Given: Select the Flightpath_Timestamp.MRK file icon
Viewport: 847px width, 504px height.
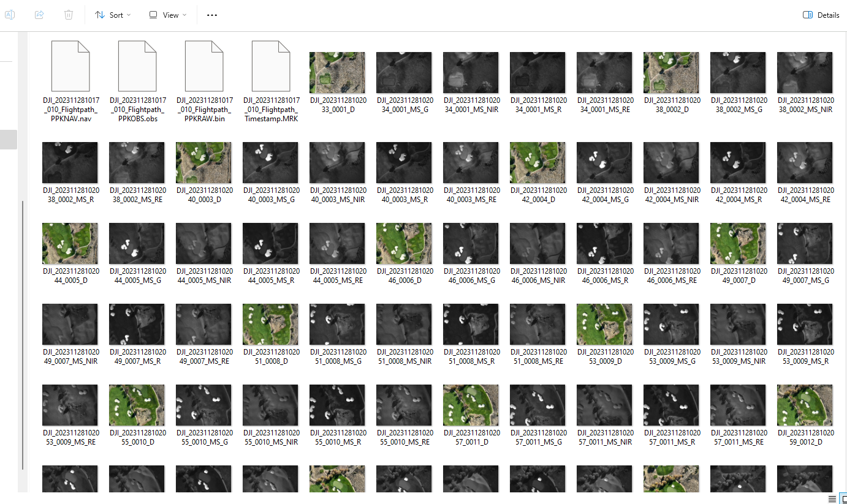Looking at the screenshot, I should [x=270, y=66].
